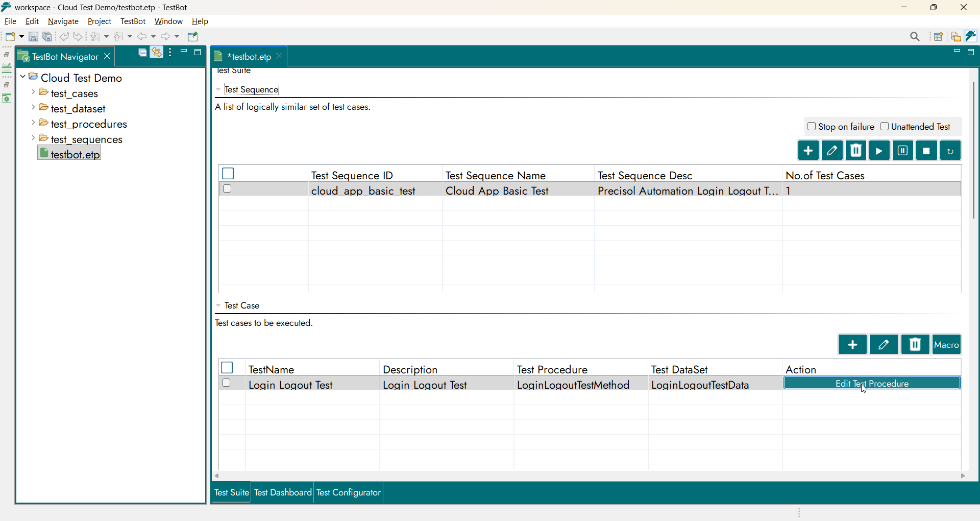Click the add test sequence plus icon
The image size is (980, 521).
click(x=808, y=151)
